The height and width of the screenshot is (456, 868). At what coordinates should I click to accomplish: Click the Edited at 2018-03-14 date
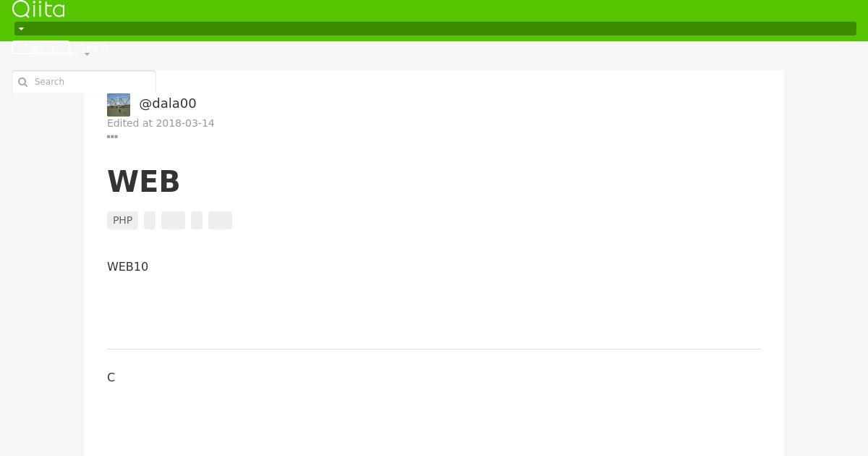coord(161,123)
